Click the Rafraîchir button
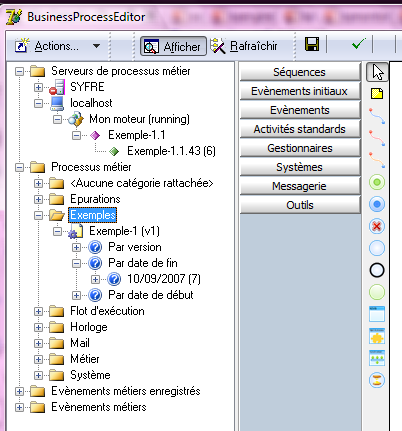 tap(244, 46)
